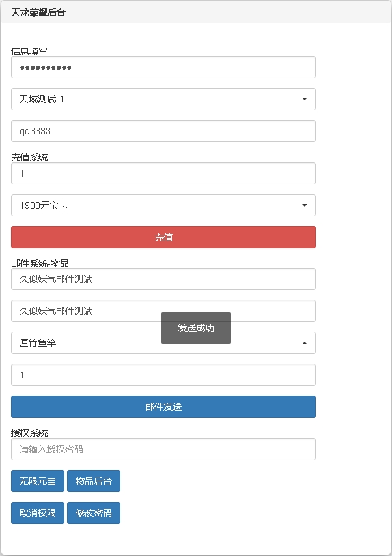Image resolution: width=392 pixels, height=556 pixels.
Task: Click the 取消权限 button
Action: [x=37, y=513]
